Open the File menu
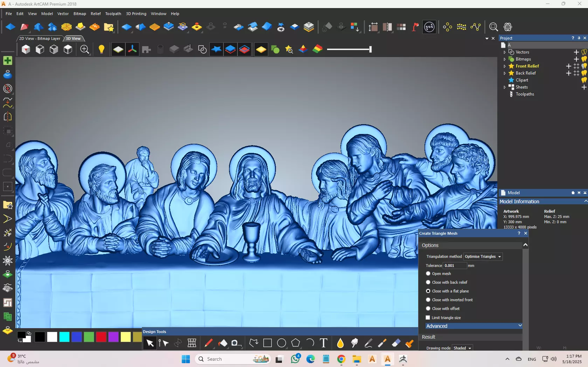Image resolution: width=588 pixels, height=367 pixels. (x=9, y=14)
